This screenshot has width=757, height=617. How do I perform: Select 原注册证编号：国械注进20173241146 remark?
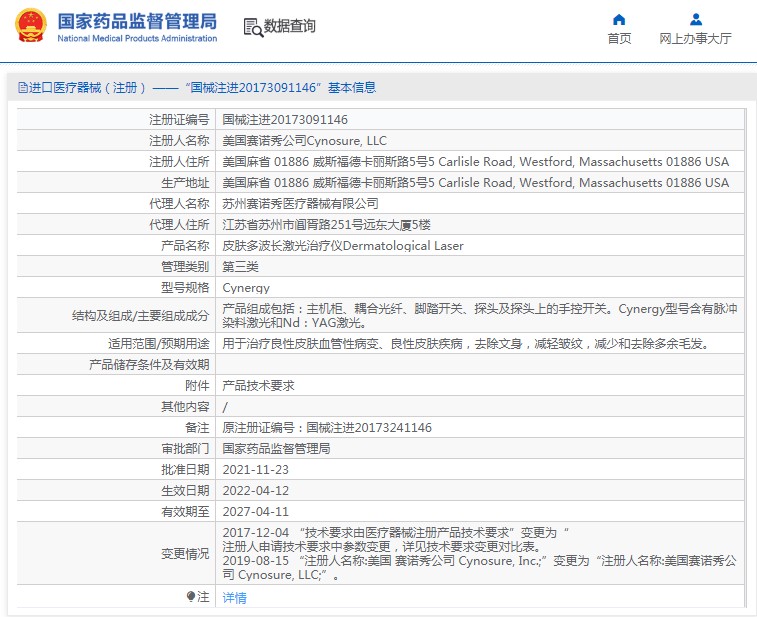(x=327, y=428)
